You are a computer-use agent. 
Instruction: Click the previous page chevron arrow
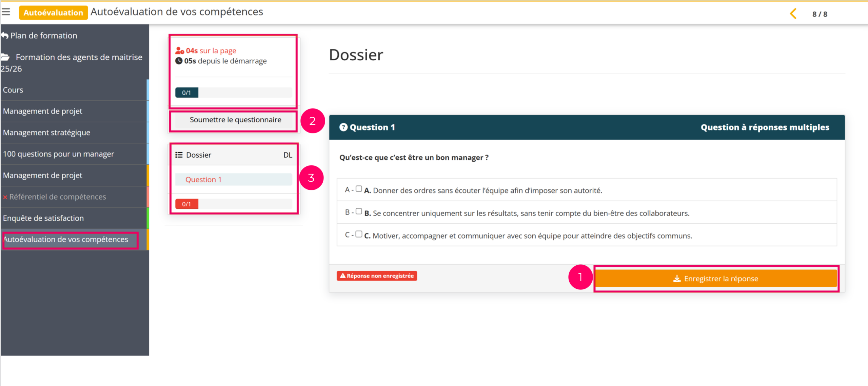(x=793, y=14)
